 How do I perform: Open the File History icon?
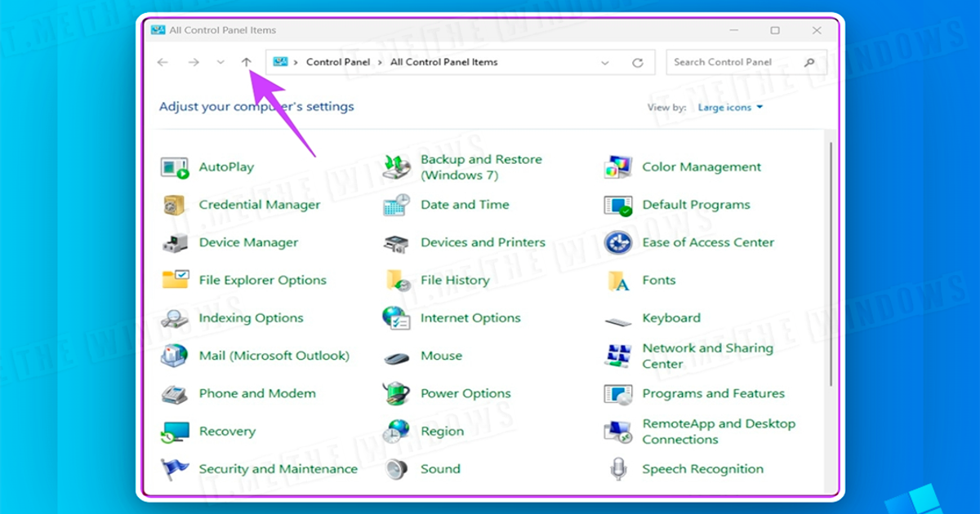(398, 280)
